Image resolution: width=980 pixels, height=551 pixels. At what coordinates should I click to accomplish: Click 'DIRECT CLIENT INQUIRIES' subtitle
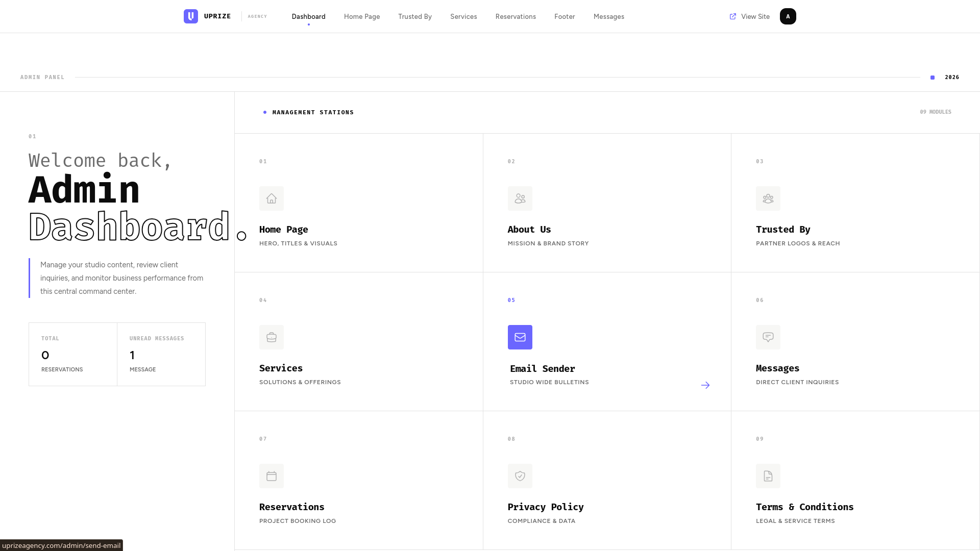[x=797, y=382]
